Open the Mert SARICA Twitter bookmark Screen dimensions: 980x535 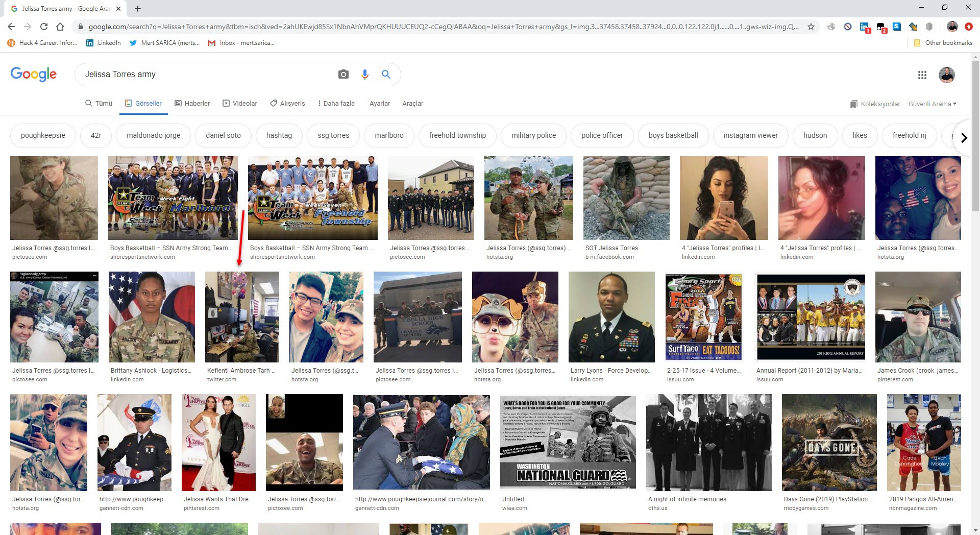pos(164,43)
